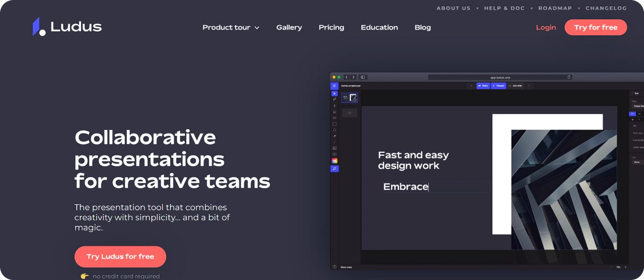The height and width of the screenshot is (280, 644).
Task: Open the About Us link
Action: (453, 8)
